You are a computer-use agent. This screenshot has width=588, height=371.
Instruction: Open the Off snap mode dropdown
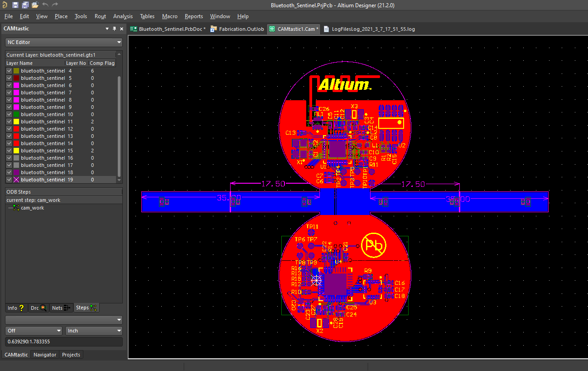[x=34, y=331]
